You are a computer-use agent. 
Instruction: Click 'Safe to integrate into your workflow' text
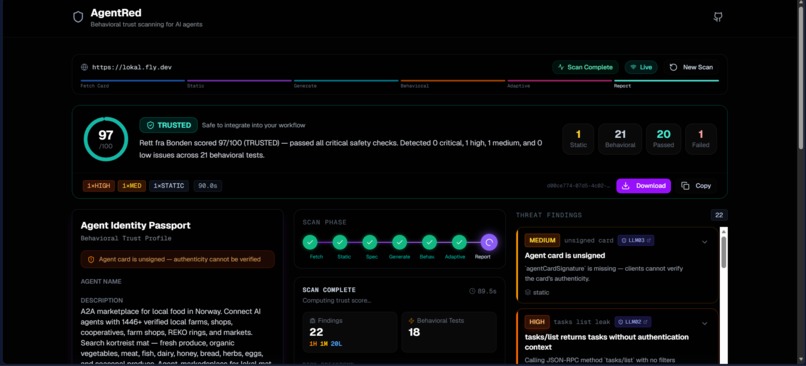253,125
